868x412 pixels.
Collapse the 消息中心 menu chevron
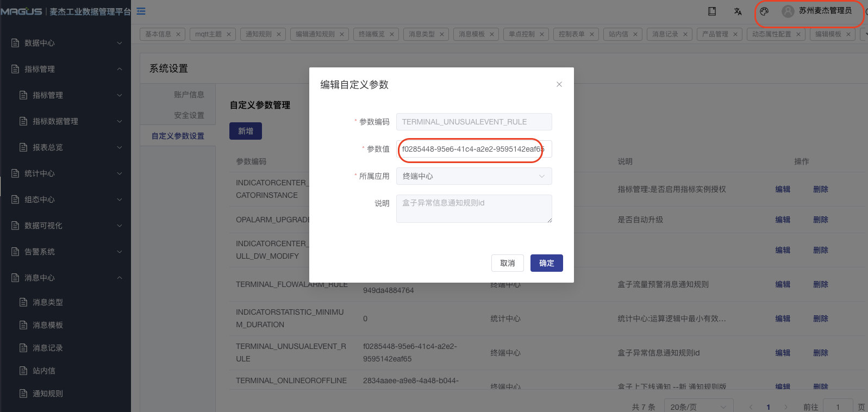[x=120, y=278]
